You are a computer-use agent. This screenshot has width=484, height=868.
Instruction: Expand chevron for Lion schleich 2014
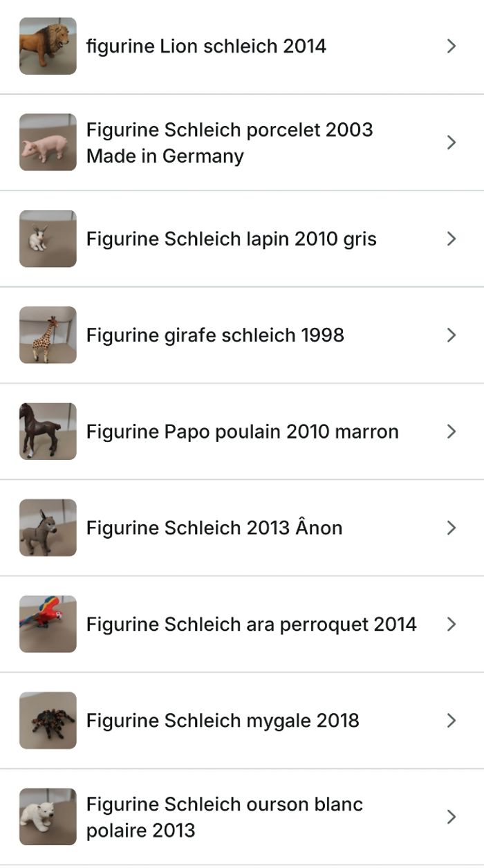[452, 46]
